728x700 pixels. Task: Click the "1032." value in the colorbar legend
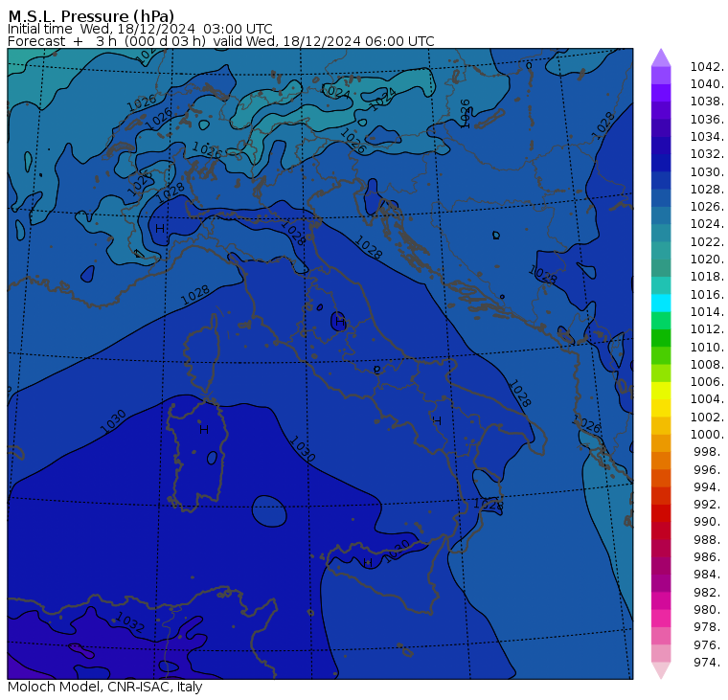click(x=707, y=153)
